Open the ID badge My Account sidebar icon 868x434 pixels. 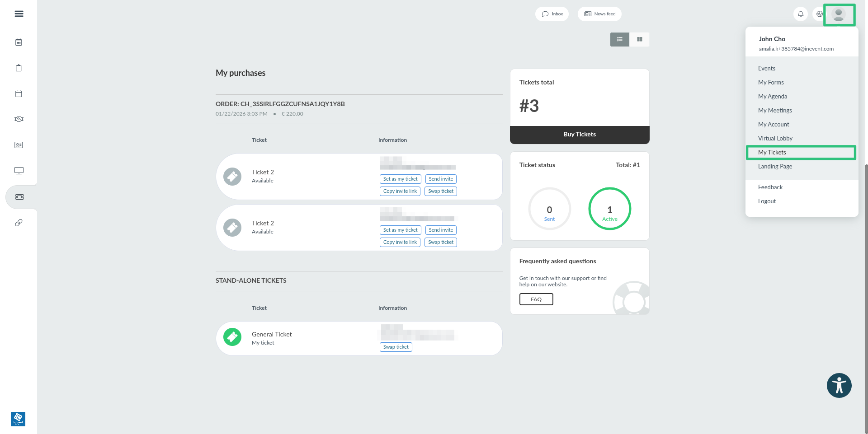click(19, 145)
